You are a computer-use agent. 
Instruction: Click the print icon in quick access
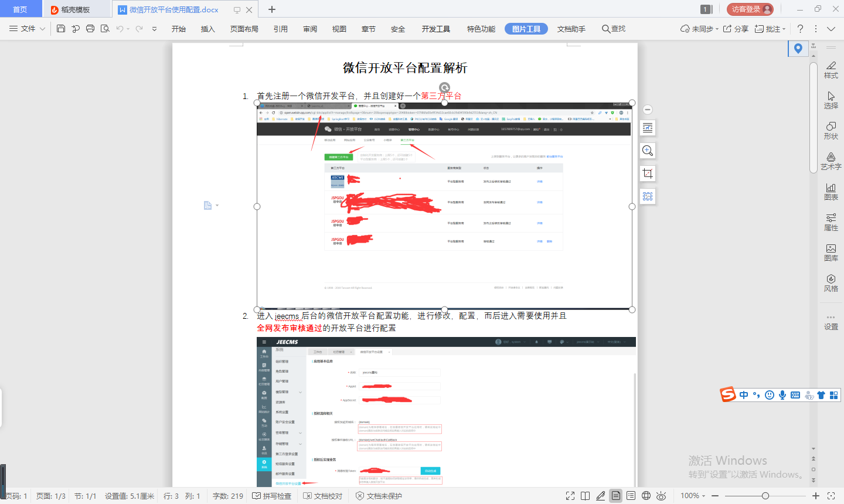point(90,29)
